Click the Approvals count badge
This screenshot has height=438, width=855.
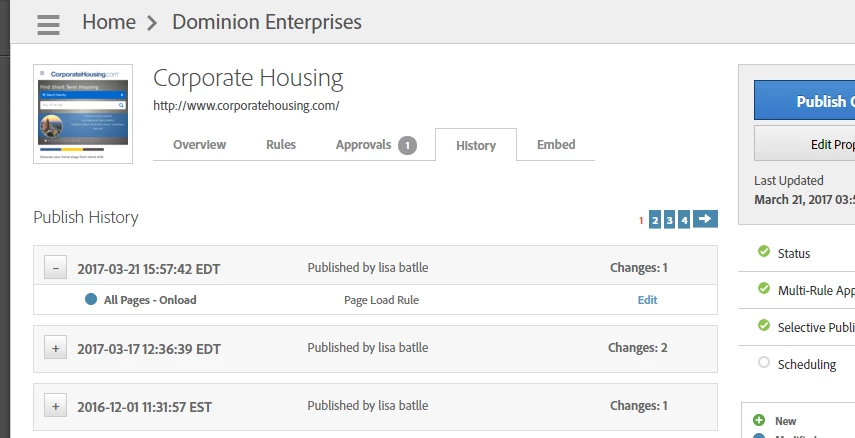[x=407, y=145]
